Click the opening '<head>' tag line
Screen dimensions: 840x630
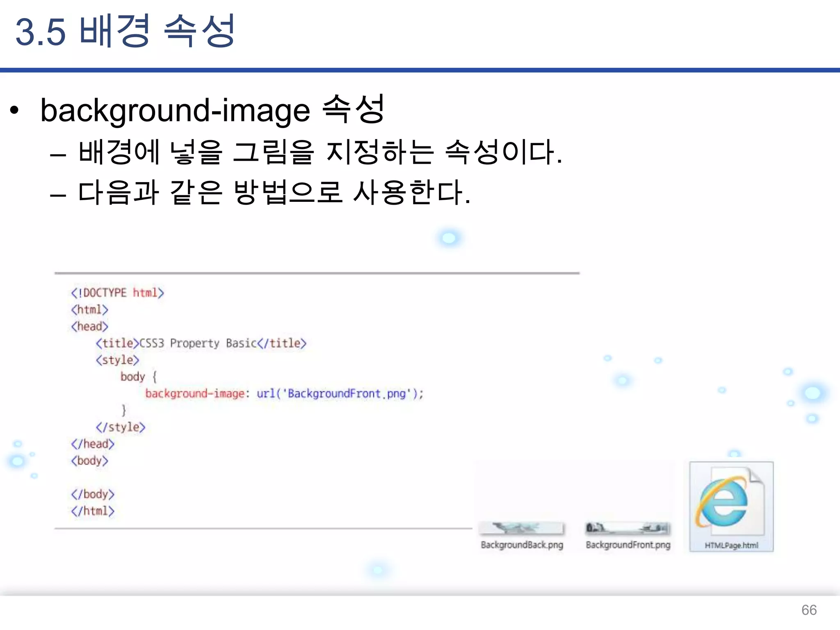tap(89, 326)
